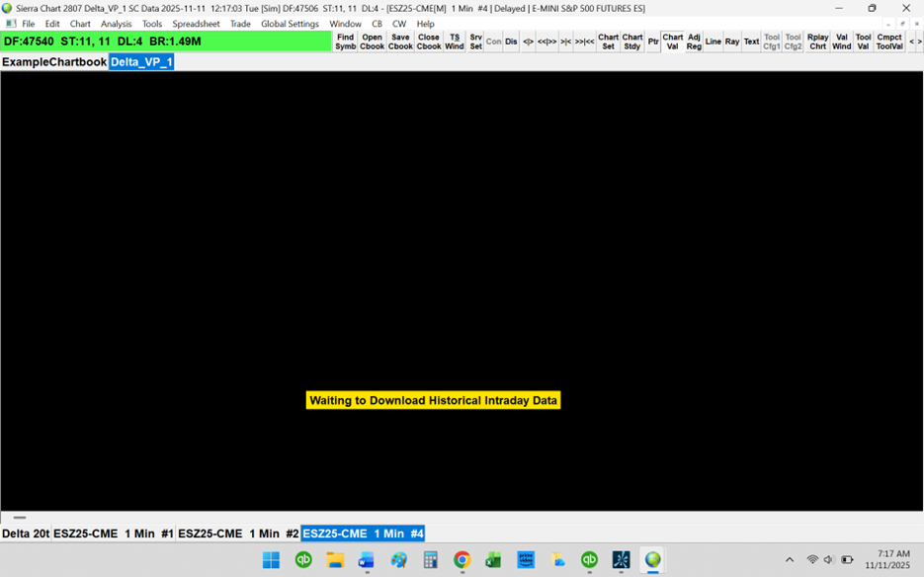The image size is (924, 577).
Task: Open the Help menu
Action: 426,24
